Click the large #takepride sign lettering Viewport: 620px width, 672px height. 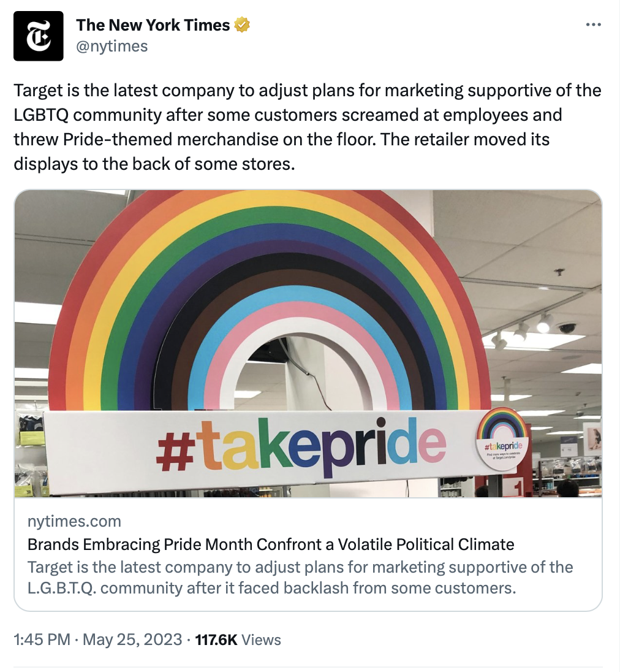[300, 446]
